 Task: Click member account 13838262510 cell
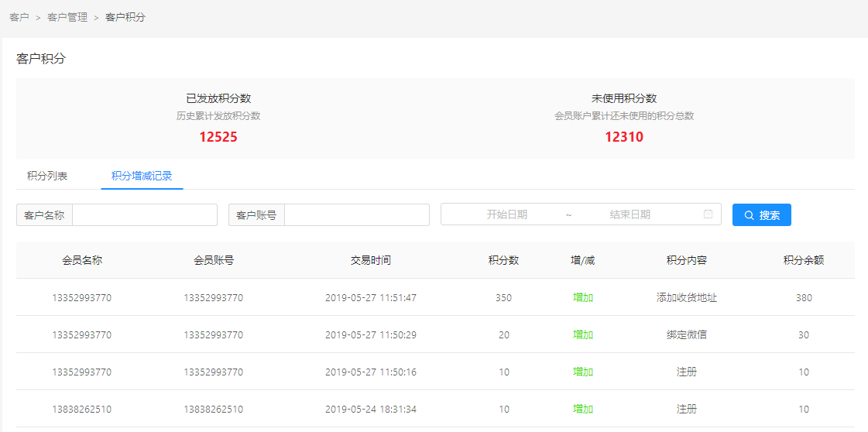214,409
